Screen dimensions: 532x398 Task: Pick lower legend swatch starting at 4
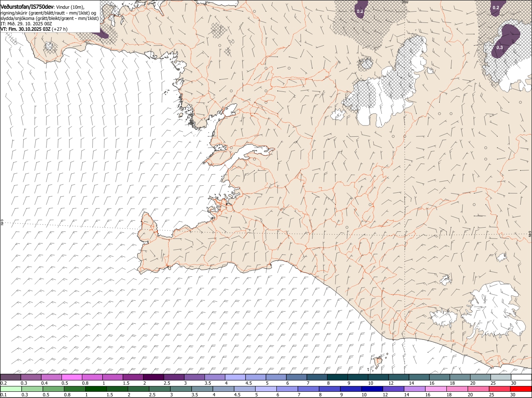(x=223, y=389)
